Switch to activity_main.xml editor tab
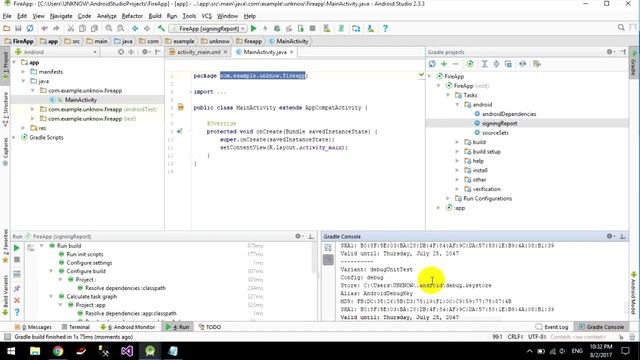 click(x=198, y=52)
